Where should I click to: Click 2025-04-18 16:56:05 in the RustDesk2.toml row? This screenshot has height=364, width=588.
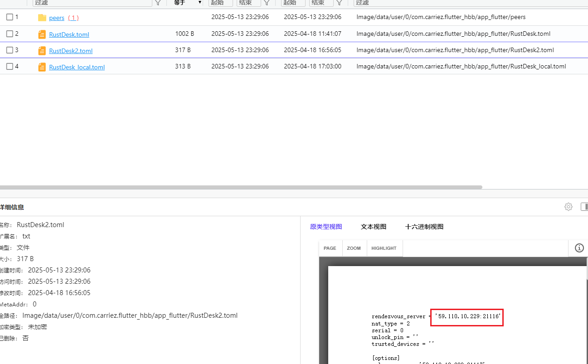point(313,50)
